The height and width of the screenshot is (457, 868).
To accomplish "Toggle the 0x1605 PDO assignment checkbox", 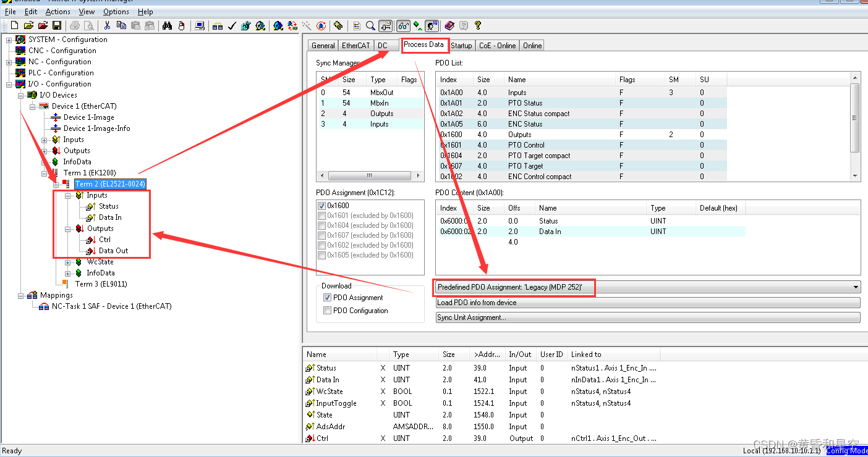I will [x=321, y=255].
